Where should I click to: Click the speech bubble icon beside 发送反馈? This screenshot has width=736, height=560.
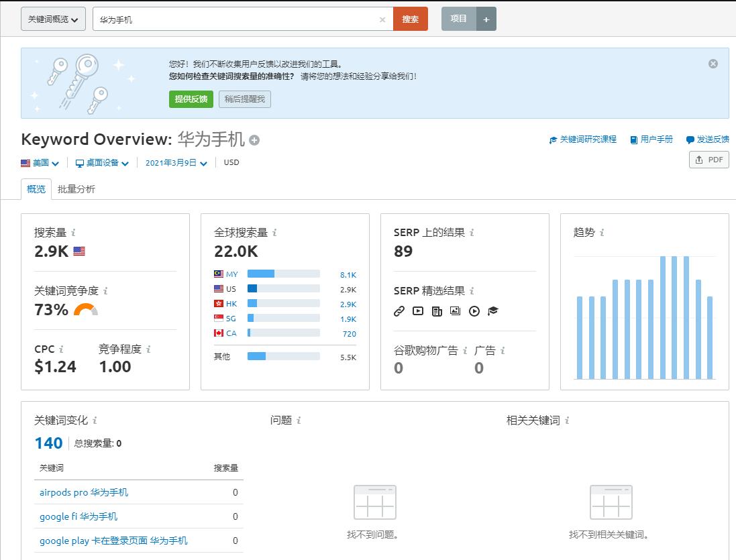point(689,139)
